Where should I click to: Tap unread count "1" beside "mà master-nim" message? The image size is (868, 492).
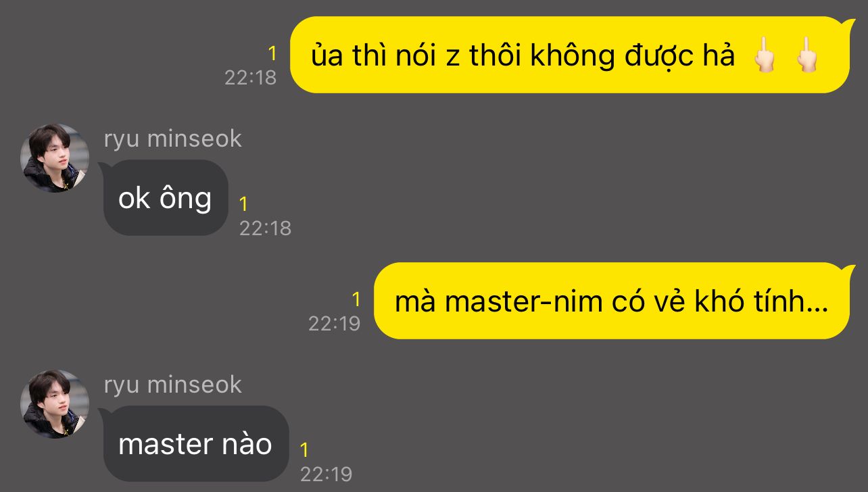356,299
